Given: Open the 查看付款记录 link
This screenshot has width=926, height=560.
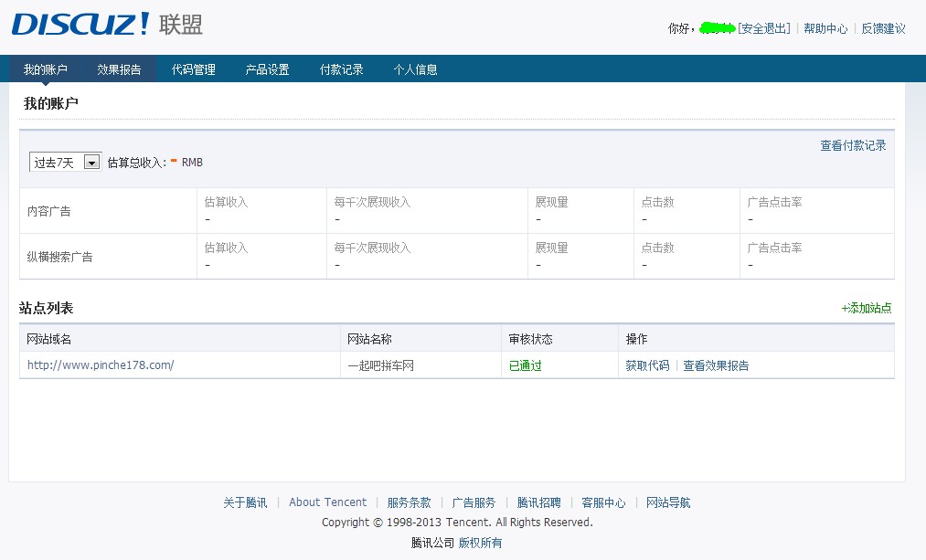Looking at the screenshot, I should pos(853,145).
